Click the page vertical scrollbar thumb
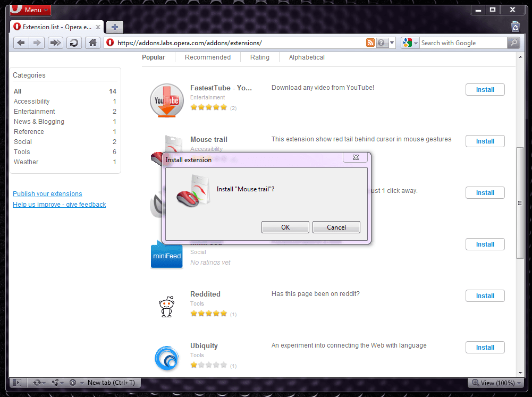The image size is (532, 397). 520,203
